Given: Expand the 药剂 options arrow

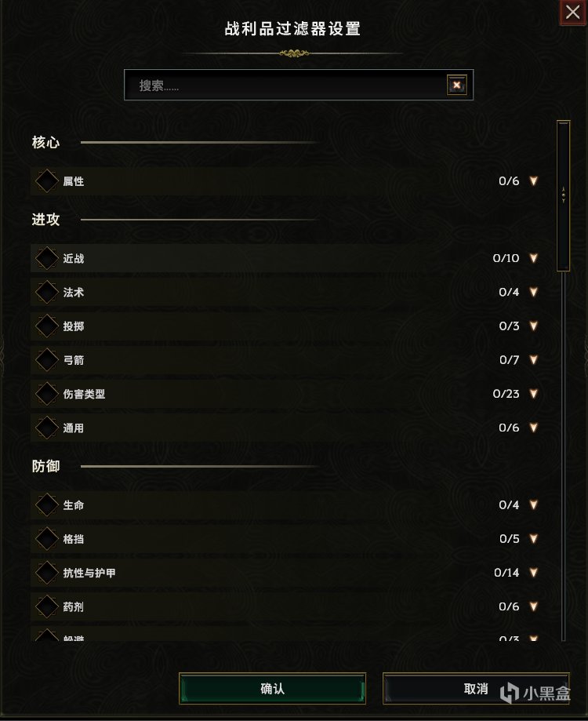Looking at the screenshot, I should click(x=534, y=606).
